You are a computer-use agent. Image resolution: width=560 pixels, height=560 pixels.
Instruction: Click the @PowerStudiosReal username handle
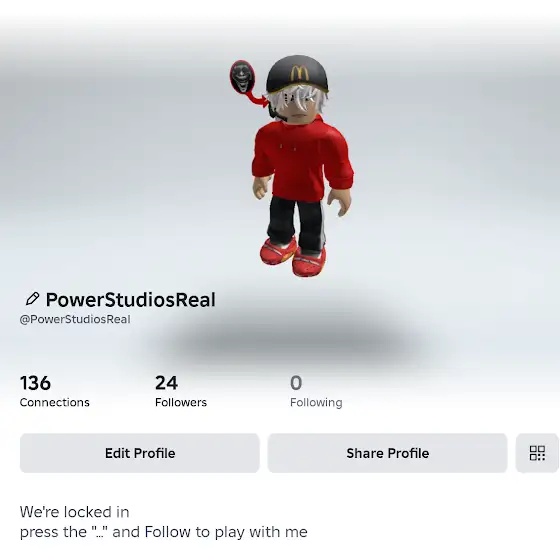click(75, 319)
